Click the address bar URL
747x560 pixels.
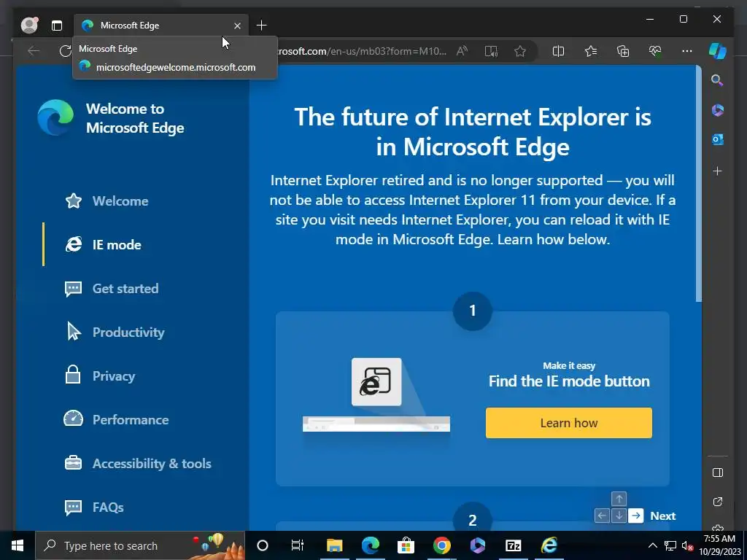[362, 51]
